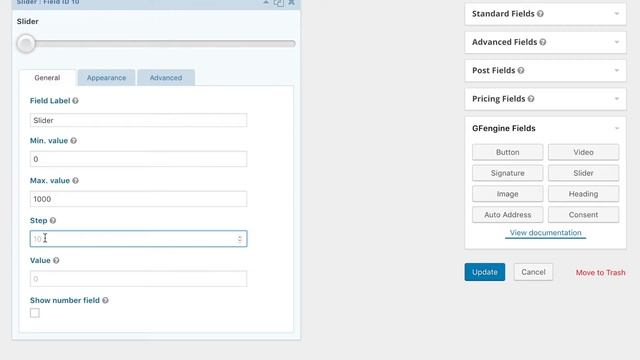Add an Auto Address field

(507, 215)
